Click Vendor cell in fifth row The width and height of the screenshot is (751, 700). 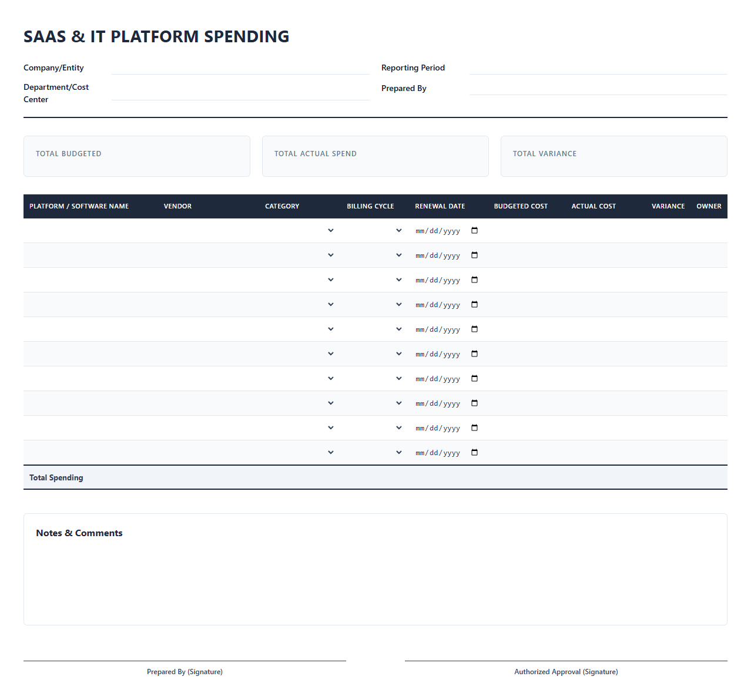coord(209,329)
